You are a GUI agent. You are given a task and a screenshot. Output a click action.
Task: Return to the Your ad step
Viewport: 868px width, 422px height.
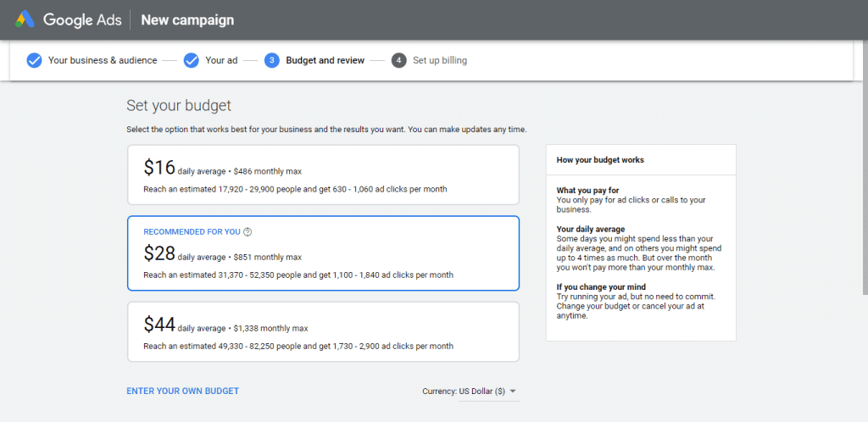pos(221,60)
